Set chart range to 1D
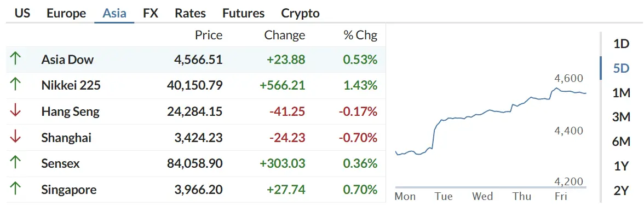The height and width of the screenshot is (212, 644). 622,44
